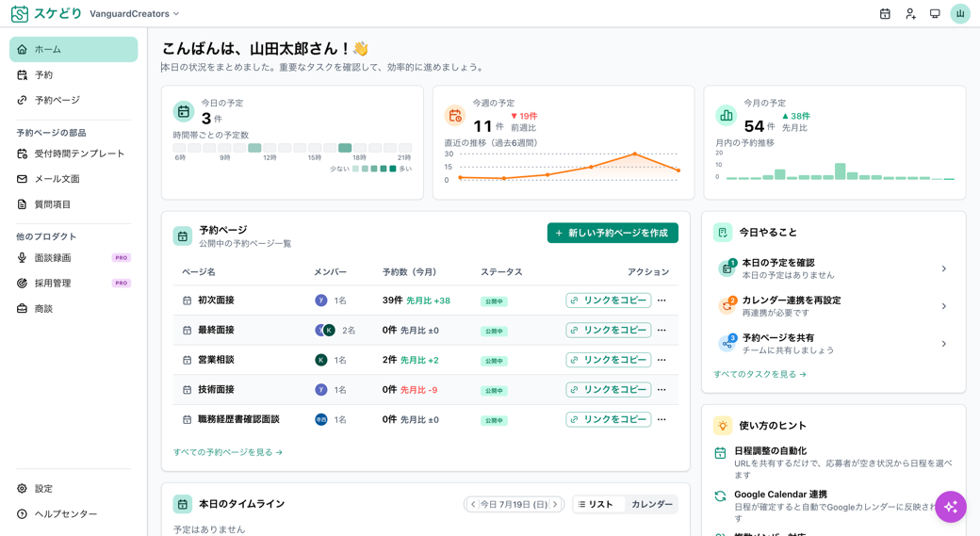Go to next day in timeline
The width and height of the screenshot is (980, 536).
pos(555,504)
